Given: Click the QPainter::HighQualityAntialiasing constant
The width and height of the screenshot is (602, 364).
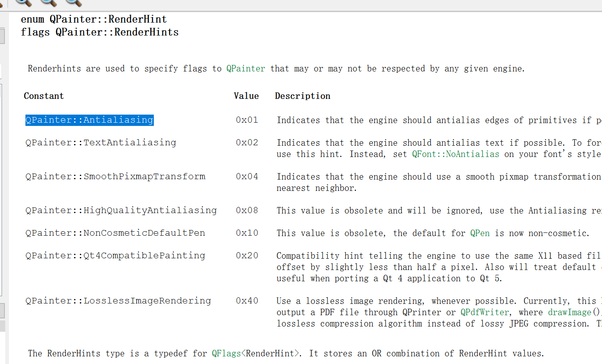Looking at the screenshot, I should coord(121,210).
